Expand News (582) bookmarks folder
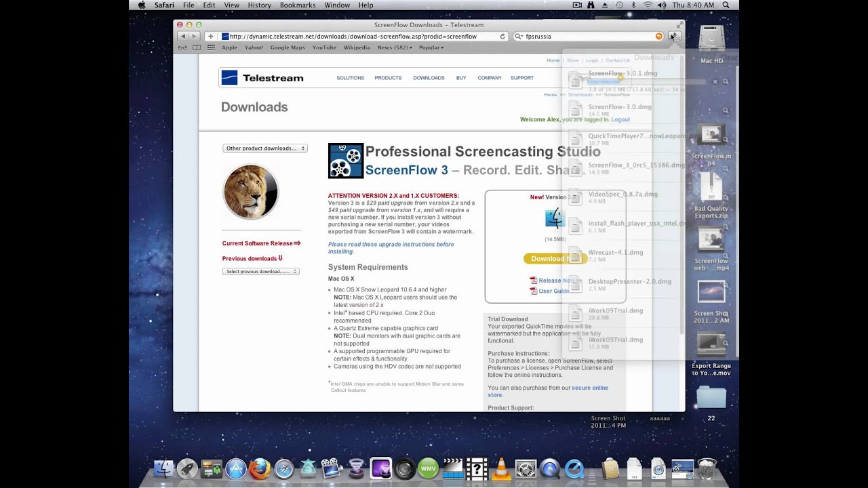Image resolution: width=868 pixels, height=488 pixels. point(395,47)
